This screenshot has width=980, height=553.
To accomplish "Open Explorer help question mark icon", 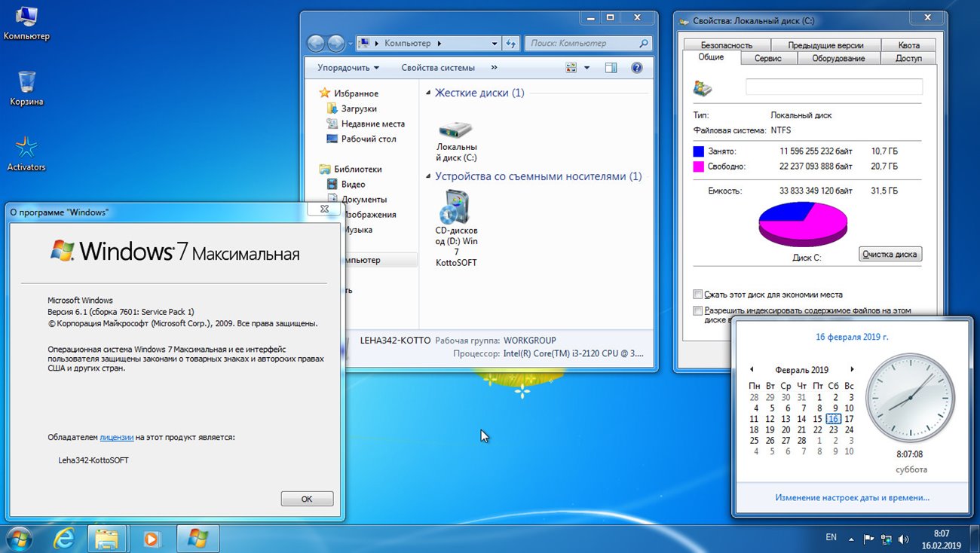I will [x=637, y=67].
